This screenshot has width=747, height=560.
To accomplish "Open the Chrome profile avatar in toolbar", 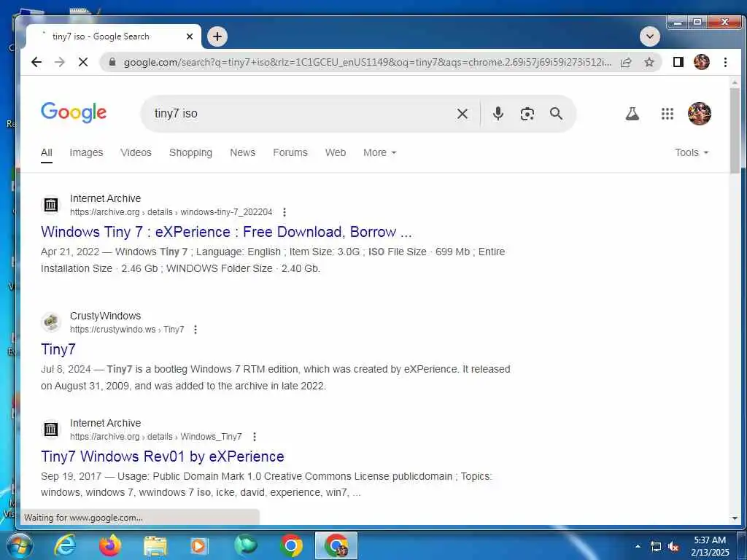I will pos(701,62).
